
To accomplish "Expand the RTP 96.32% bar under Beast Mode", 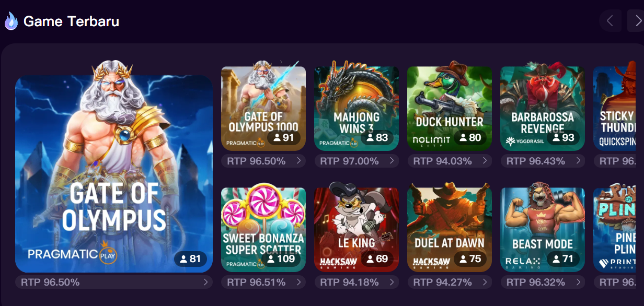I will (543, 283).
